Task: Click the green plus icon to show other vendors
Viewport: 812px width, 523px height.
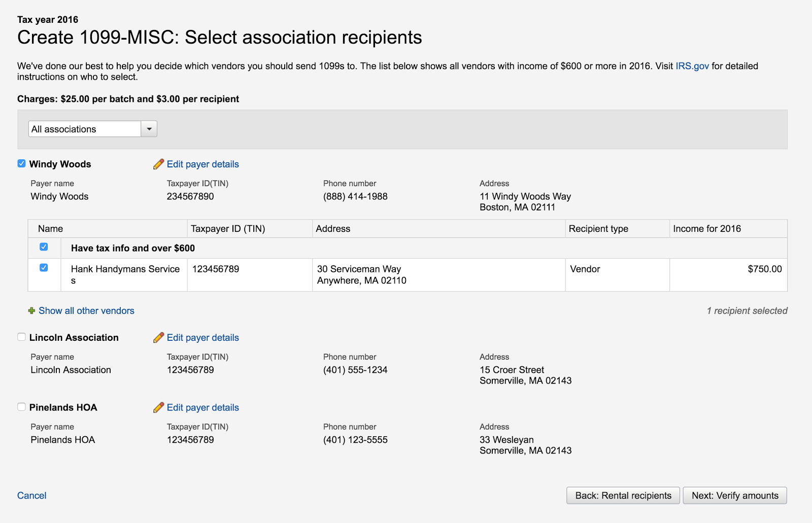Action: pyautogui.click(x=31, y=310)
